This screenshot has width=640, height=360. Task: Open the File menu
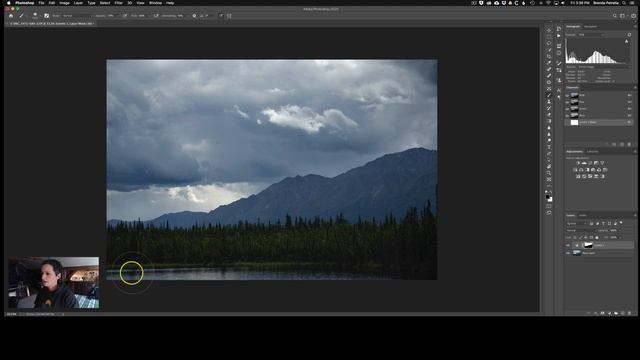41,3
